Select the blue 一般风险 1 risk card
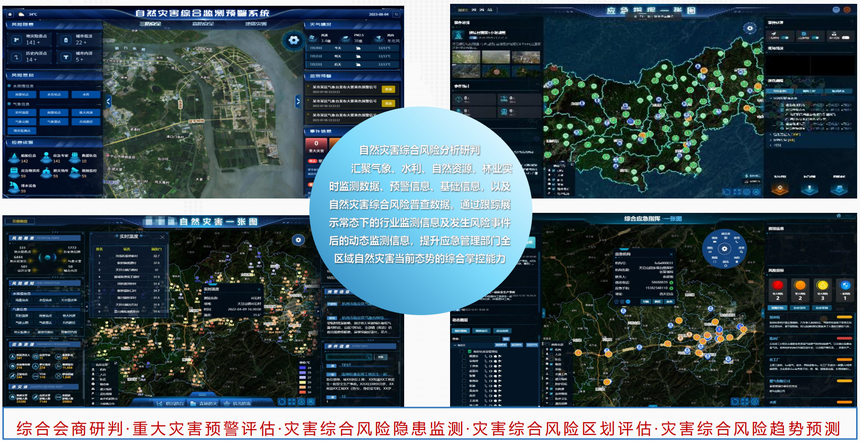This screenshot has height=441, width=860. (845, 289)
